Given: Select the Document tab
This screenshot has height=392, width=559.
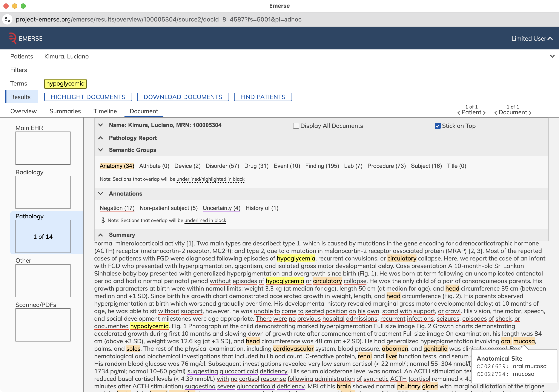Looking at the screenshot, I should [144, 111].
